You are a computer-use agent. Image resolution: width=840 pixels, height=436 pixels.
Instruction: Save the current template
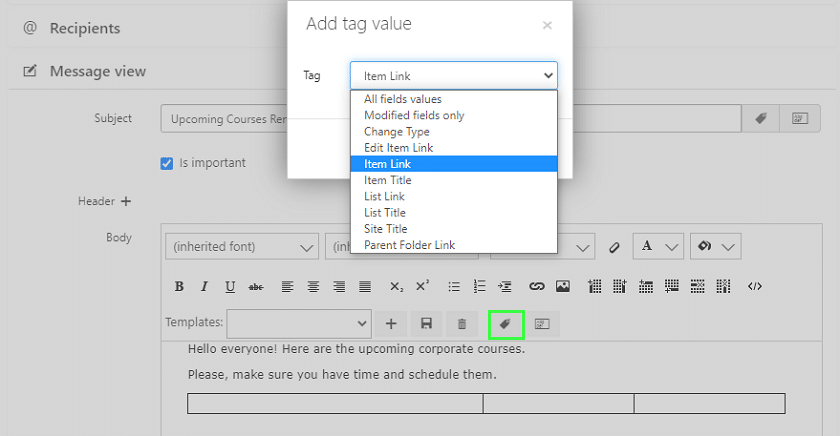(x=426, y=324)
